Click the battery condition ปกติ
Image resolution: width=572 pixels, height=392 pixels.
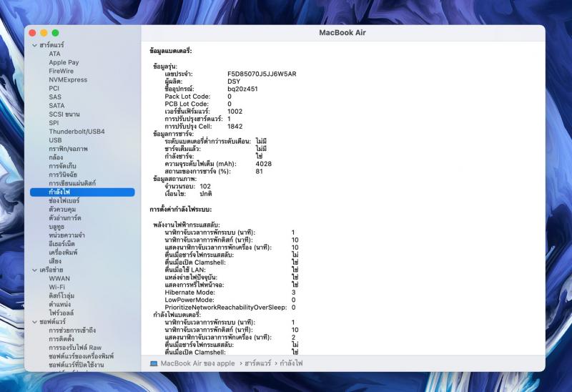point(206,194)
